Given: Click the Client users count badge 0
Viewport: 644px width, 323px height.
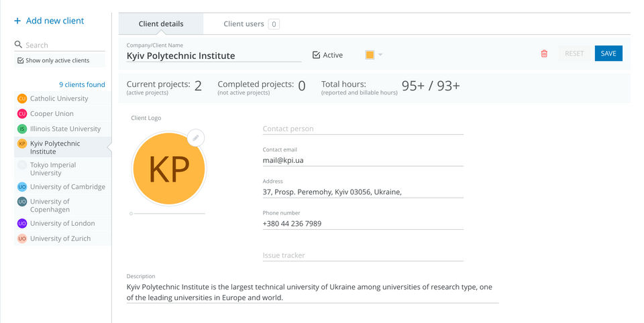Looking at the screenshot, I should (x=274, y=24).
